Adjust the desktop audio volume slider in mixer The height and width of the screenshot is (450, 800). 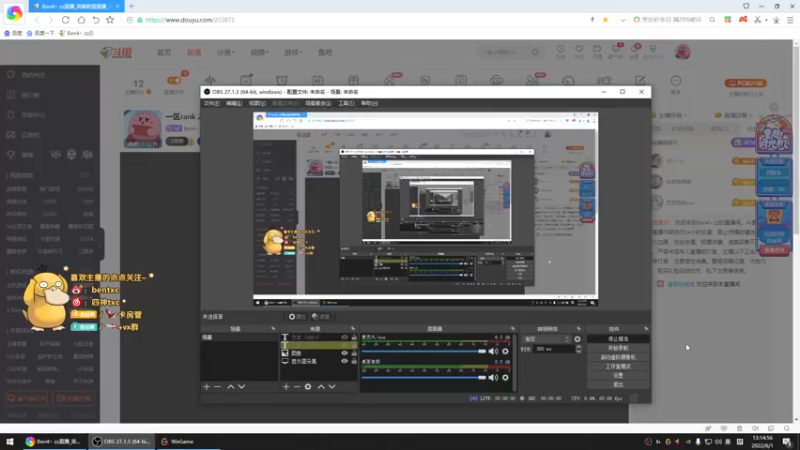pos(423,378)
